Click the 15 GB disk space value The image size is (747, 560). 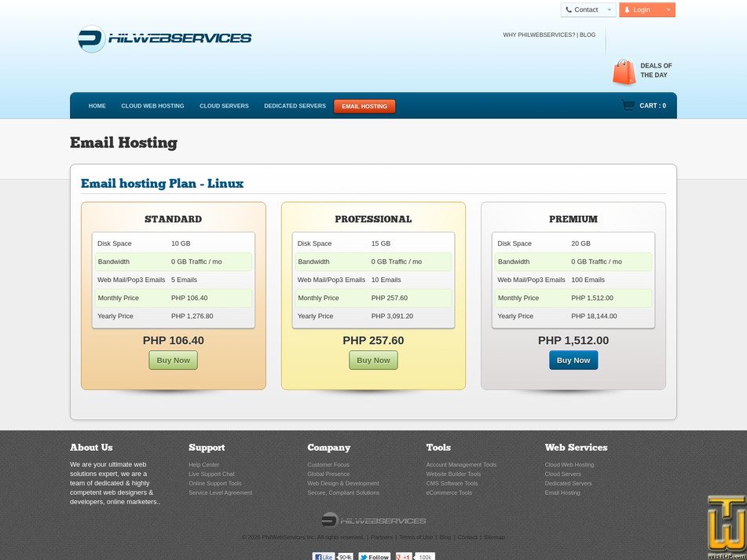[x=381, y=243]
